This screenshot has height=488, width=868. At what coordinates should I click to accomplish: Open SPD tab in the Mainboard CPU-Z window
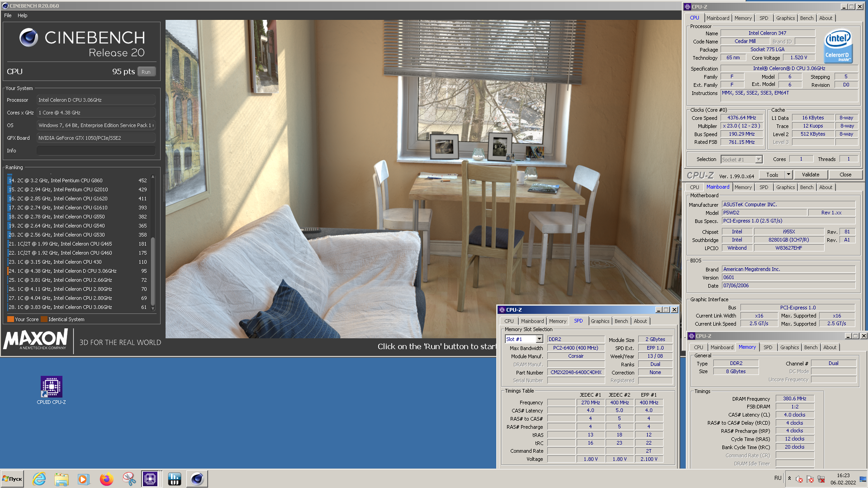[764, 187]
